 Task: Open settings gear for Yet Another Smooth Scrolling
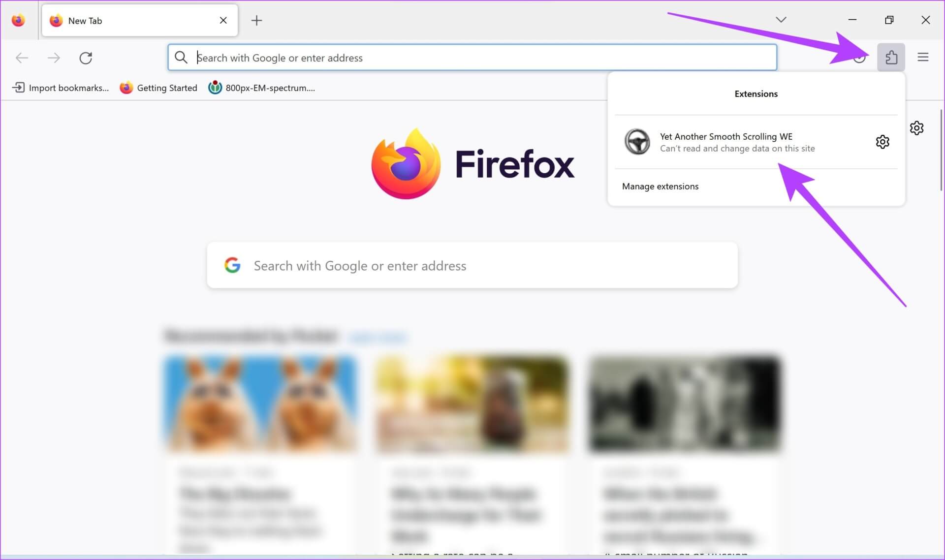coord(882,142)
